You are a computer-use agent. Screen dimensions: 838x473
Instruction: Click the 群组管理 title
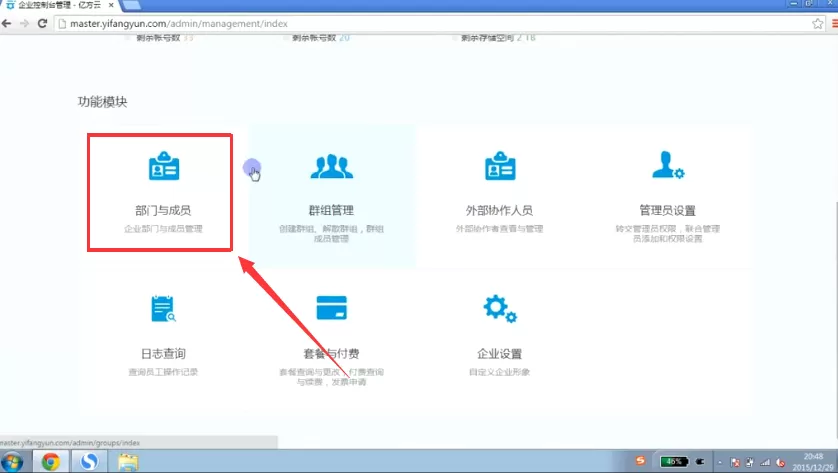click(x=331, y=211)
